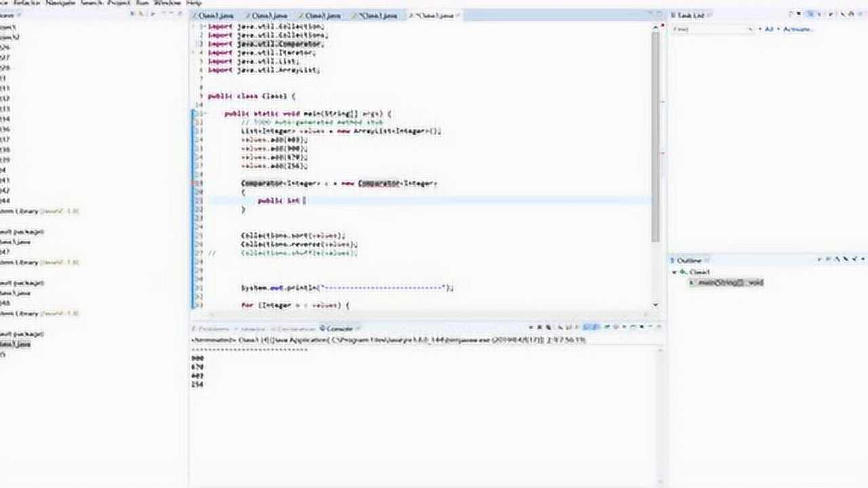Click the values.add(900) code line
The width and height of the screenshot is (868, 488).
point(274,148)
